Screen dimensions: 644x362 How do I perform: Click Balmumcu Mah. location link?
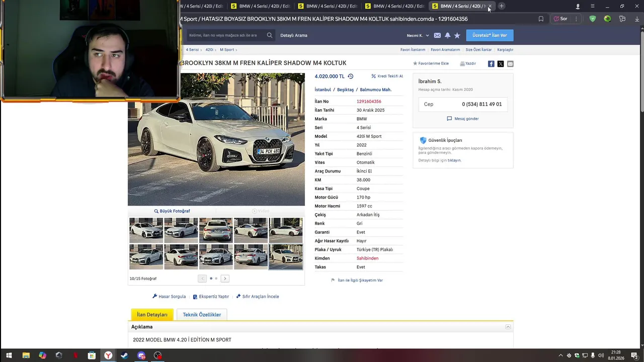pyautogui.click(x=376, y=89)
